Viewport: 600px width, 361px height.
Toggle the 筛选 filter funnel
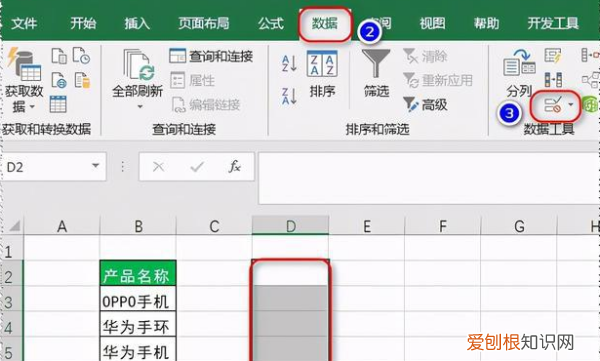pyautogui.click(x=377, y=74)
